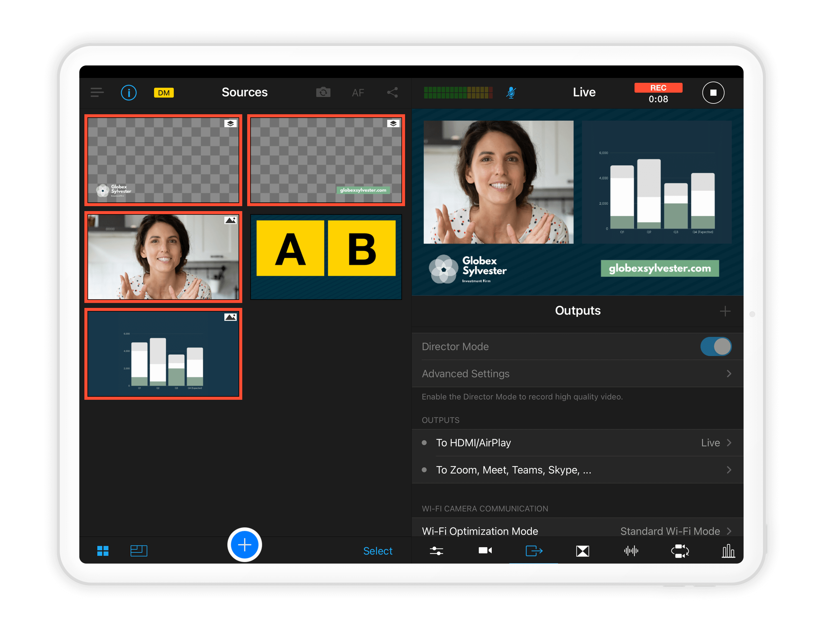824x644 pixels.
Task: Switch to sources grid view icon
Action: [103, 551]
